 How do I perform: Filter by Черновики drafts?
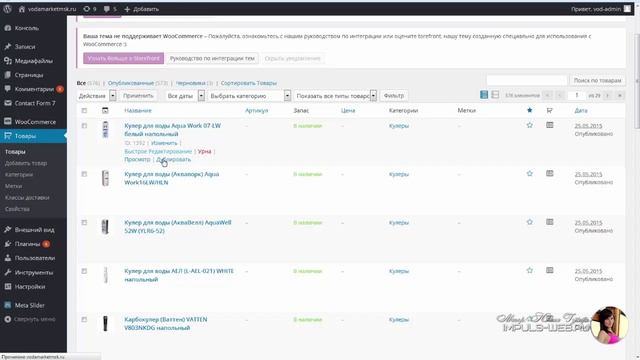pyautogui.click(x=190, y=83)
